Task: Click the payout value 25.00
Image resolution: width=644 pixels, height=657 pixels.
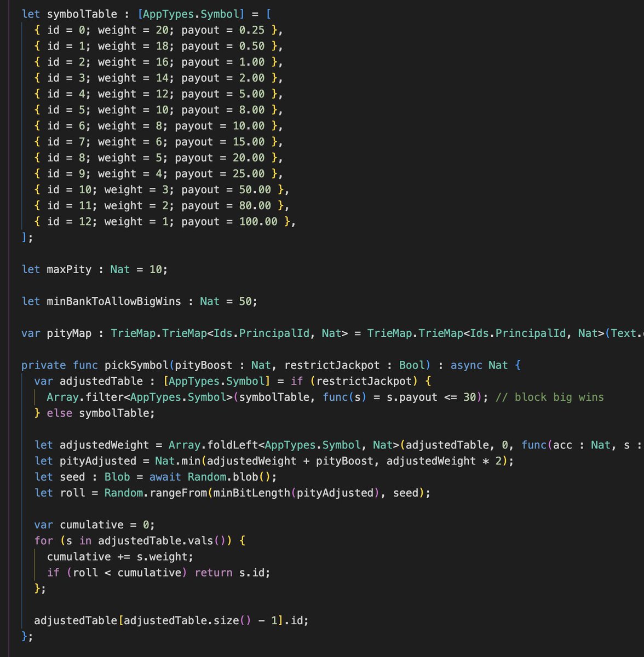Action: pyautogui.click(x=248, y=174)
